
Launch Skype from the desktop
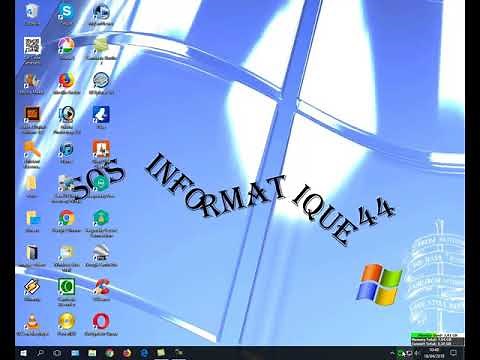pos(66,11)
